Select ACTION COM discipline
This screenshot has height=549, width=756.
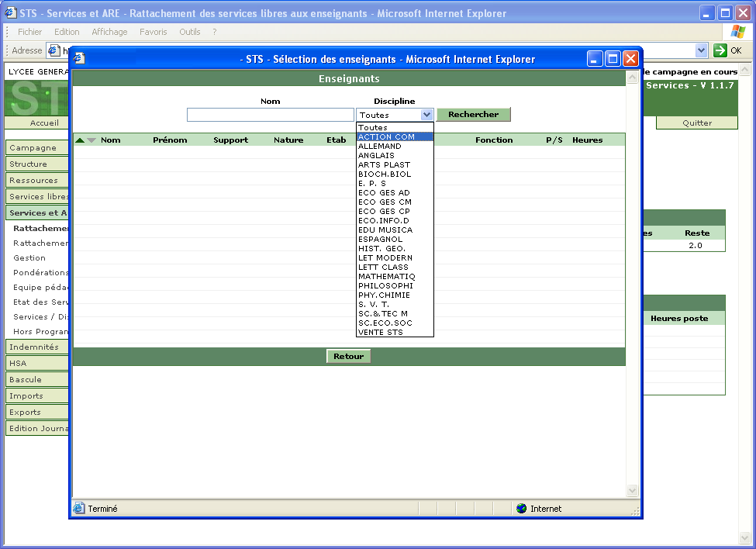(395, 137)
